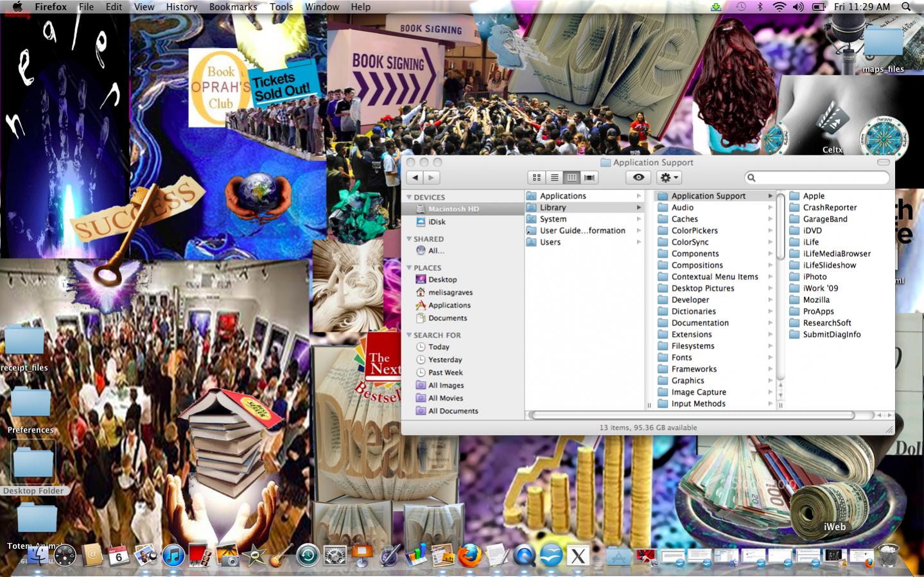Open Address Book in the Dock
The image size is (924, 577).
92,556
